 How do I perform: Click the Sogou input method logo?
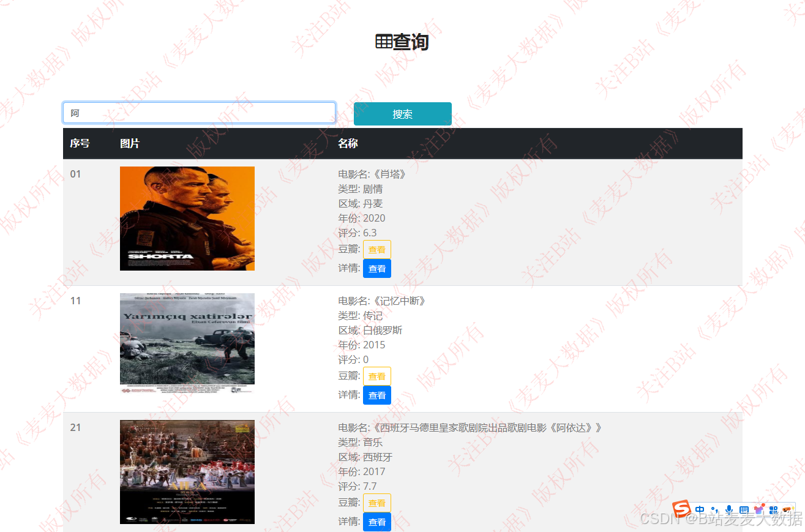coord(682,509)
